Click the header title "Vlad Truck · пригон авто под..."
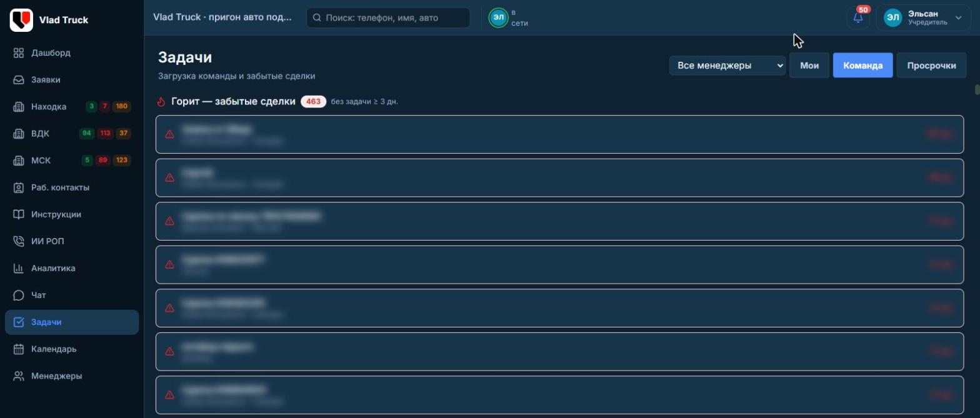This screenshot has height=418, width=980. [222, 17]
